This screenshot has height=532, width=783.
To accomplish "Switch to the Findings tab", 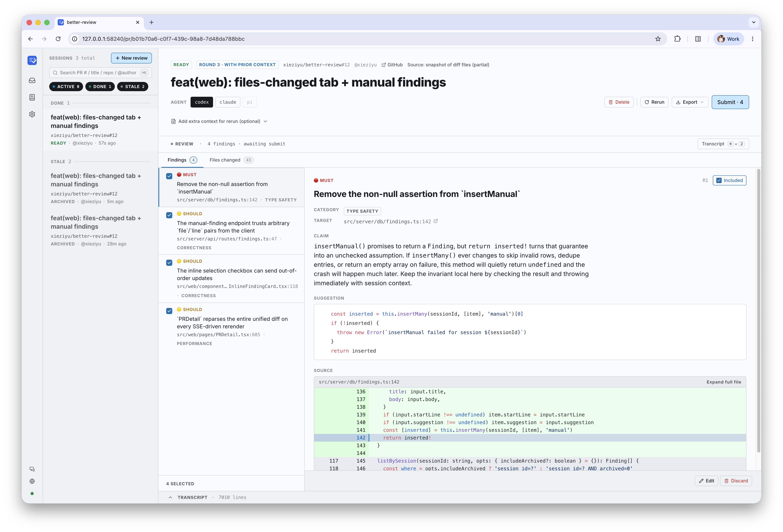I will (x=182, y=160).
